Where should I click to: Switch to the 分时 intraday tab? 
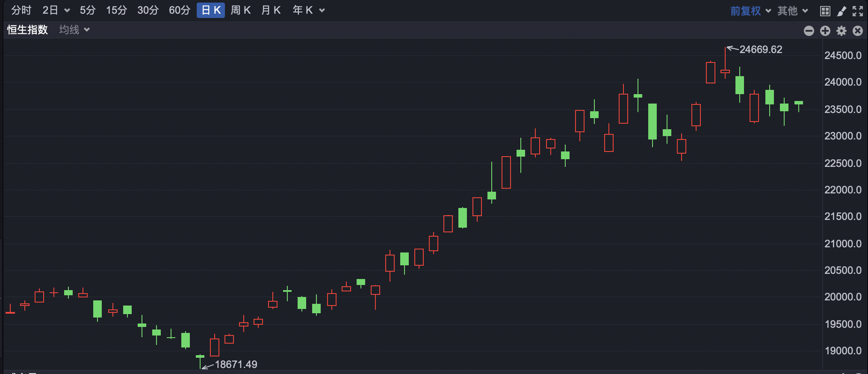[x=21, y=10]
